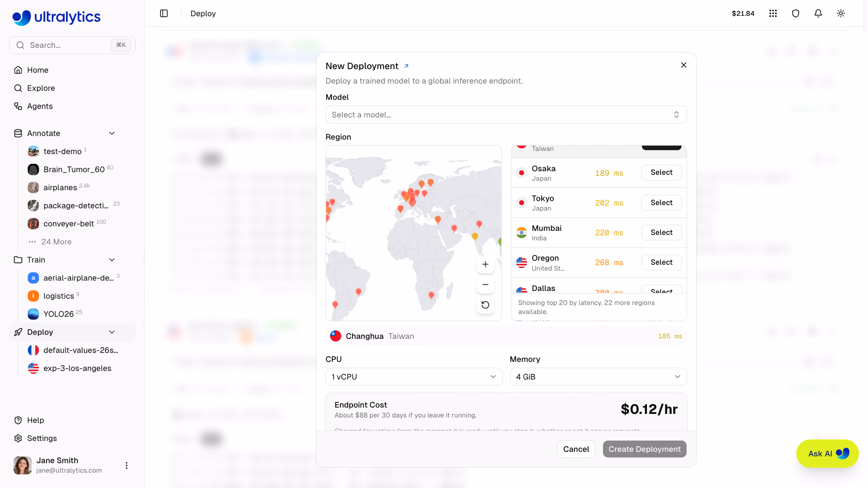Open the Ask AI assistant
868x488 pixels.
(827, 454)
